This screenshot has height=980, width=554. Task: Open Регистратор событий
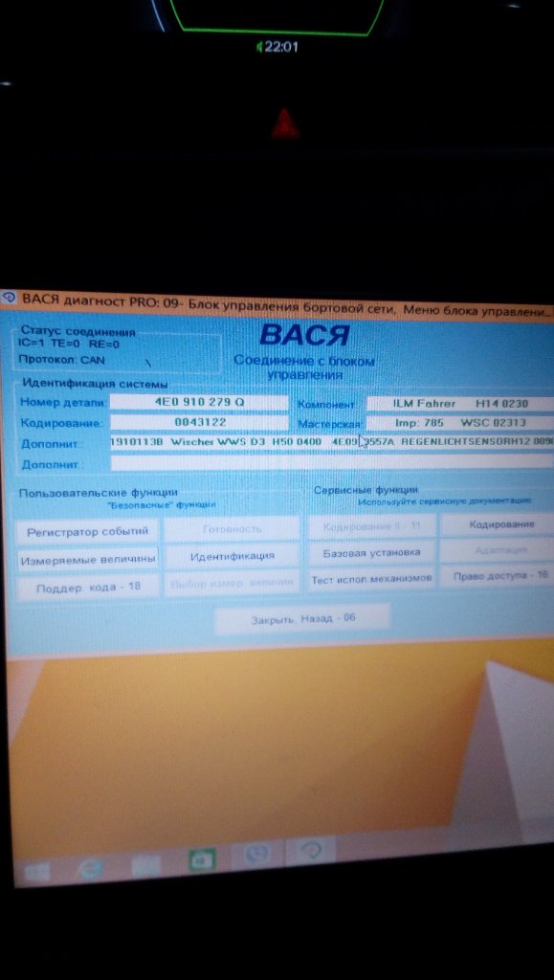coord(87,532)
